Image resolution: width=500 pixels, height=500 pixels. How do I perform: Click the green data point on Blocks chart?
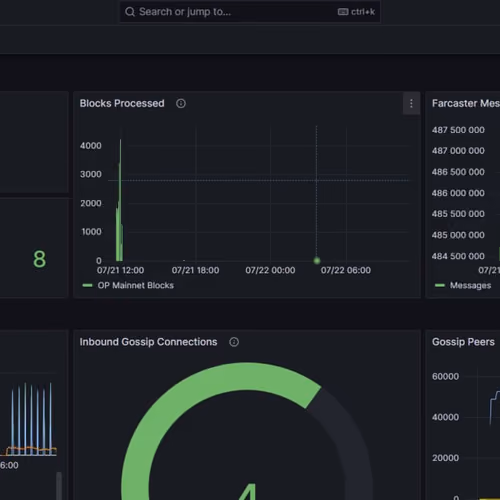click(317, 260)
